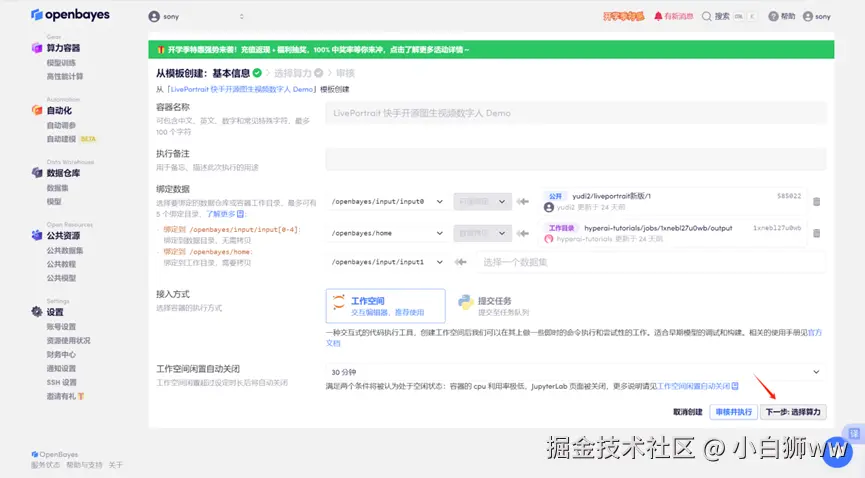Focus the 执行备注 input field

pos(575,159)
